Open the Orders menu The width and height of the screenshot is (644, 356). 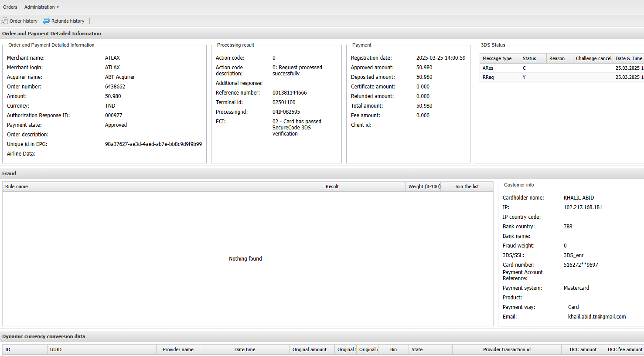click(x=10, y=7)
